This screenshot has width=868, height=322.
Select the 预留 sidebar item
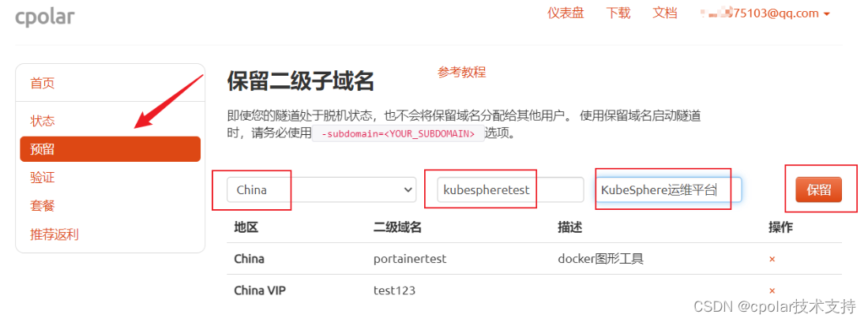pyautogui.click(x=110, y=149)
